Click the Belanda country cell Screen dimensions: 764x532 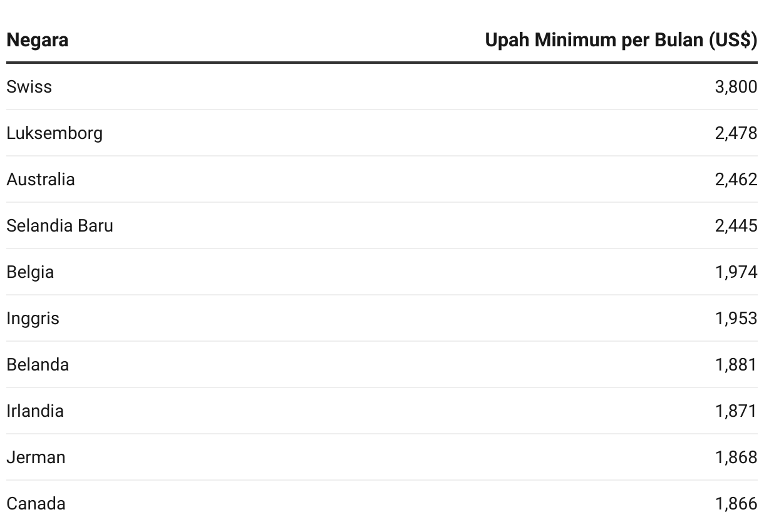click(x=38, y=364)
